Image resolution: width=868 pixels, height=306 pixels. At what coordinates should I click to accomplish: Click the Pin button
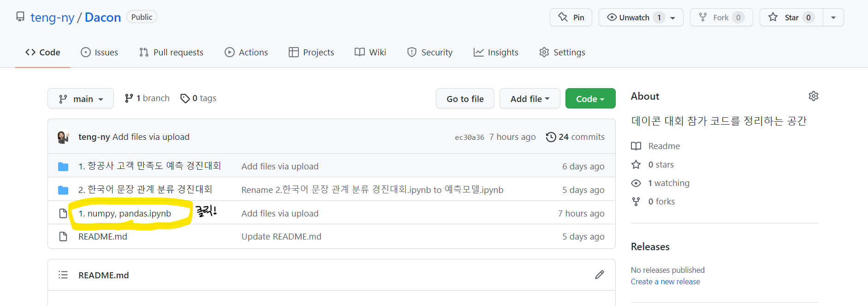coord(571,18)
